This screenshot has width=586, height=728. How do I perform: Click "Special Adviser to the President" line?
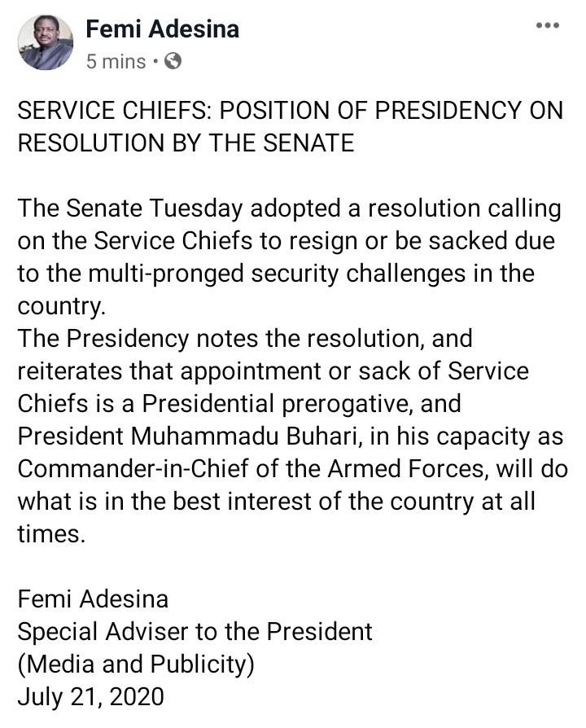click(195, 631)
